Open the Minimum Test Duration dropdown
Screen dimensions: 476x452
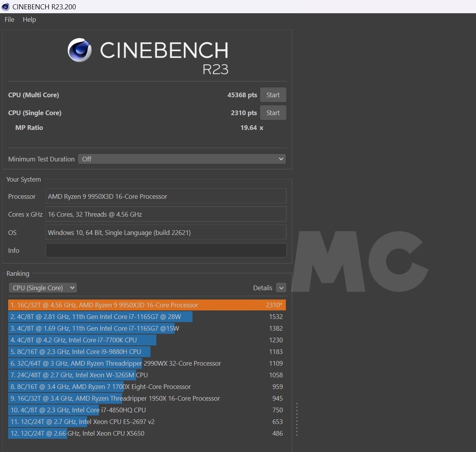click(182, 159)
